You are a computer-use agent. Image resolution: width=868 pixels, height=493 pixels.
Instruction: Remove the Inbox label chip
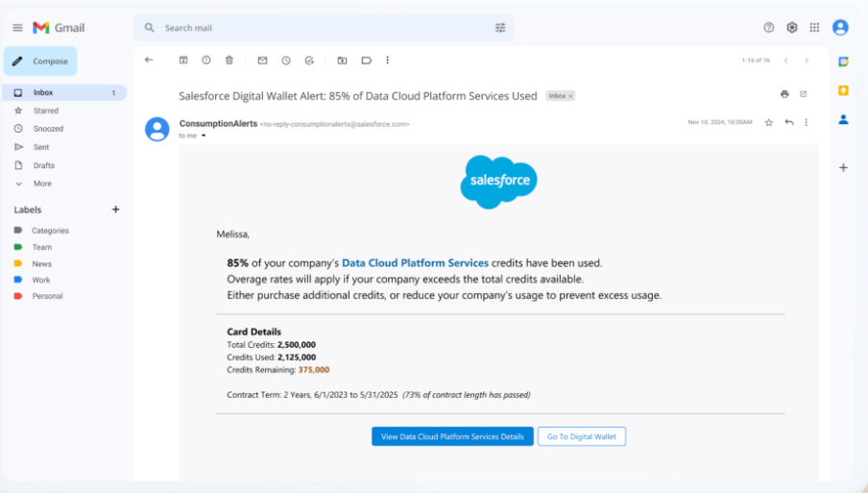570,96
